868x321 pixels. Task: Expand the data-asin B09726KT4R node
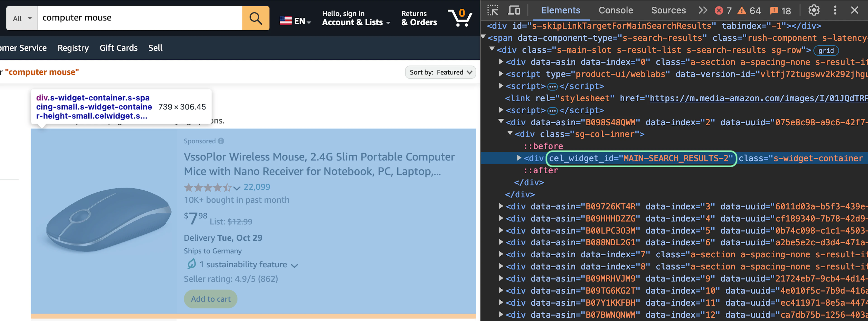(x=501, y=206)
